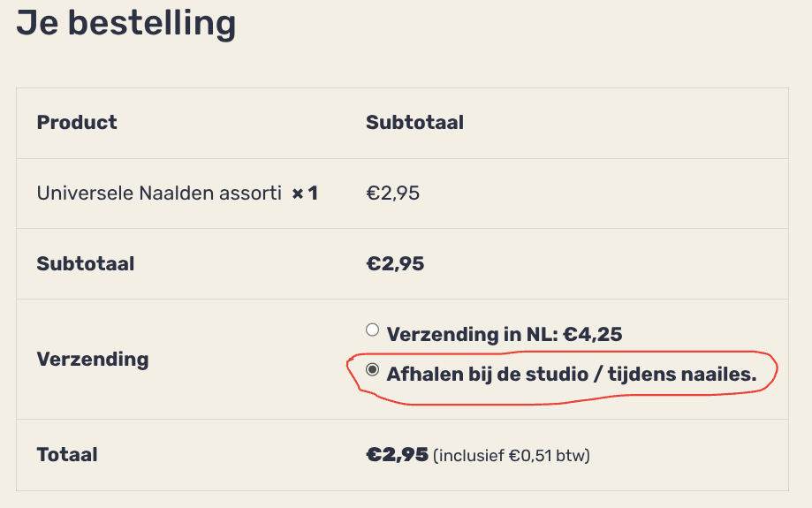Image resolution: width=812 pixels, height=508 pixels.
Task: Click the Subtotaal row label
Action: click(x=85, y=263)
